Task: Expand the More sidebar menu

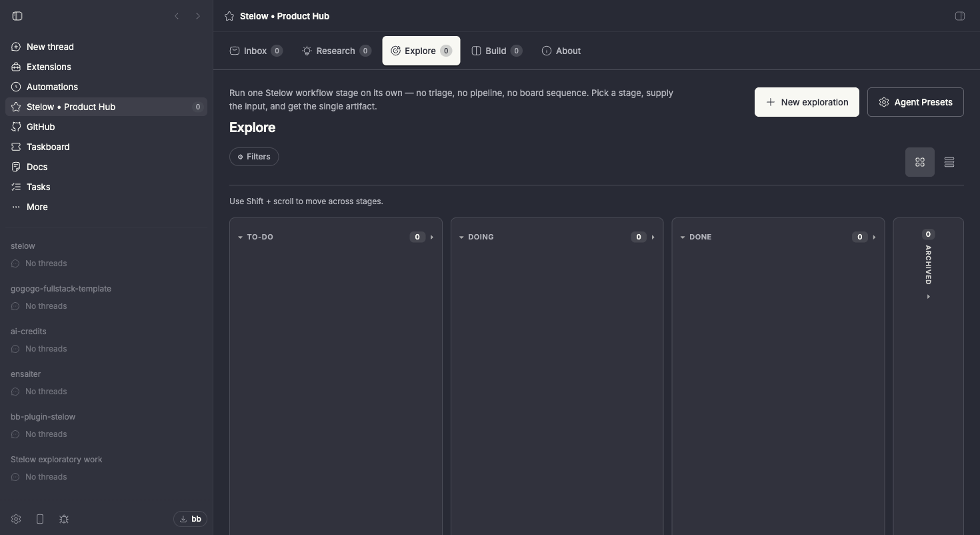Action: [107, 207]
